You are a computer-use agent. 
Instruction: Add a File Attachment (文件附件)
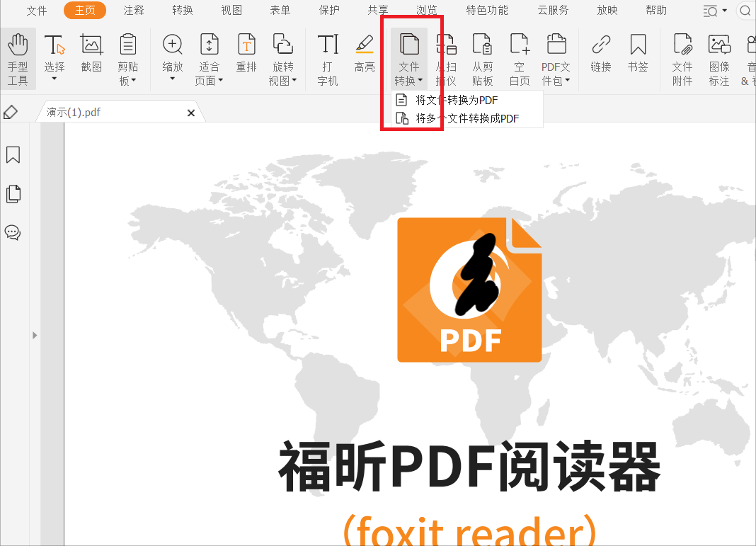682,58
